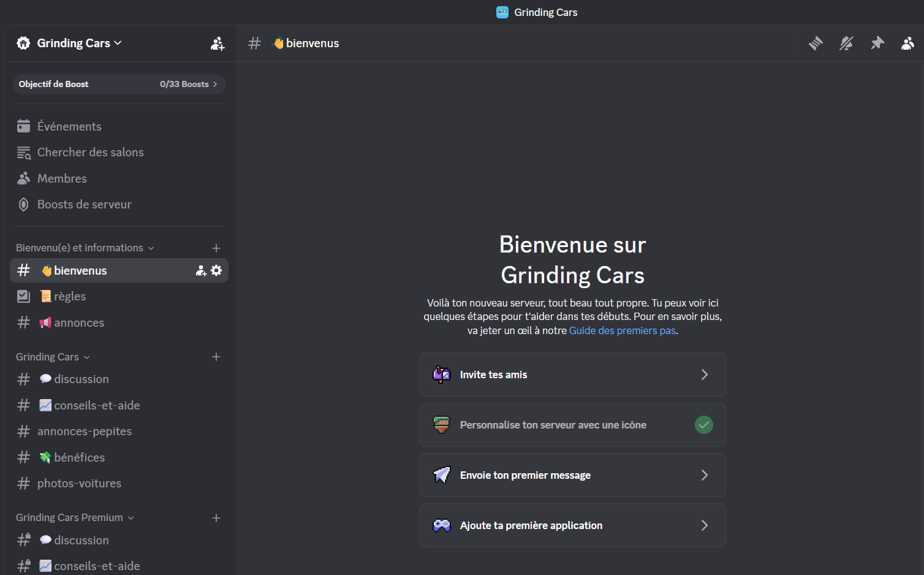Add channel to Grinding Cars Premium category
This screenshot has width=924, height=575.
pos(216,518)
